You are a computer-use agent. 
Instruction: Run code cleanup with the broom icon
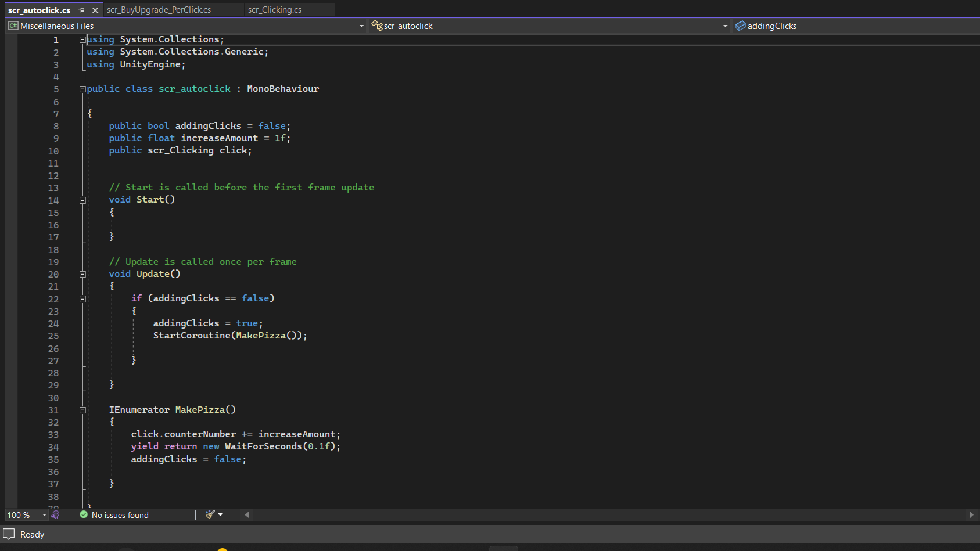tap(210, 514)
